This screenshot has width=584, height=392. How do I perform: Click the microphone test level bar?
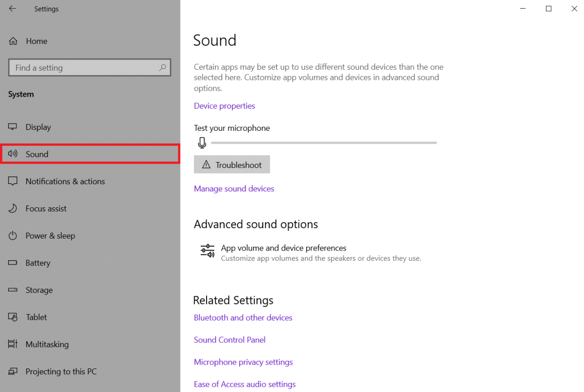tap(324, 143)
